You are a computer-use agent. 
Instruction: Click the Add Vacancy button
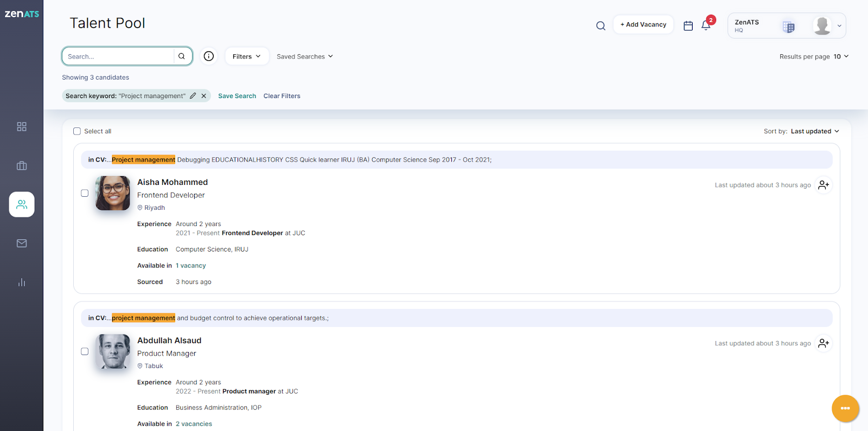point(643,24)
